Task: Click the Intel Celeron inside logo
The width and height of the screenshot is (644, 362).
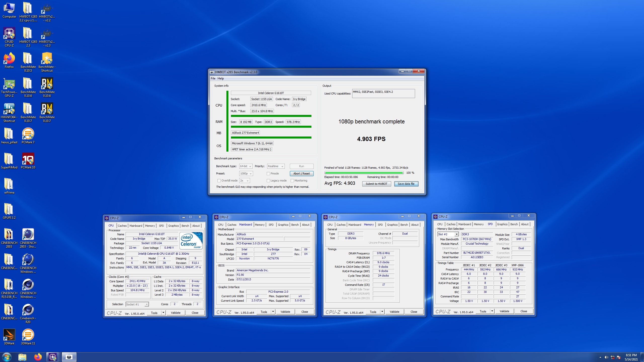Action: [x=191, y=240]
